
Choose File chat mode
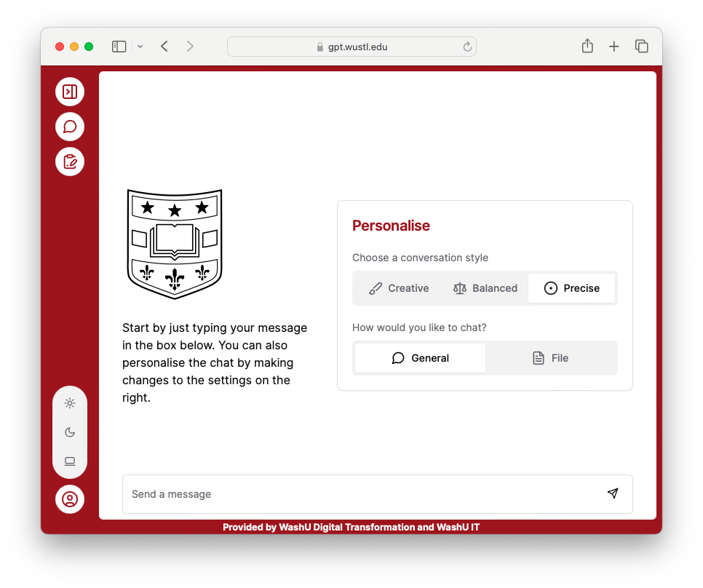[x=551, y=358]
